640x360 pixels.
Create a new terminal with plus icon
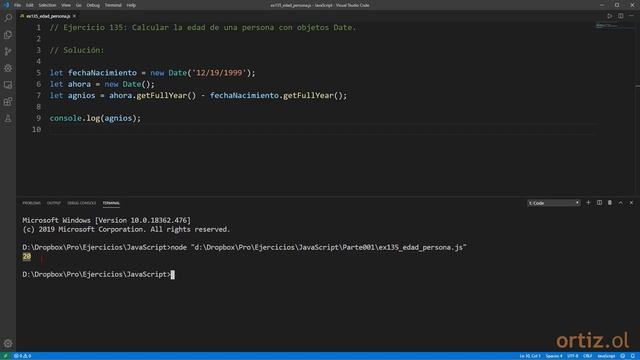coord(588,203)
